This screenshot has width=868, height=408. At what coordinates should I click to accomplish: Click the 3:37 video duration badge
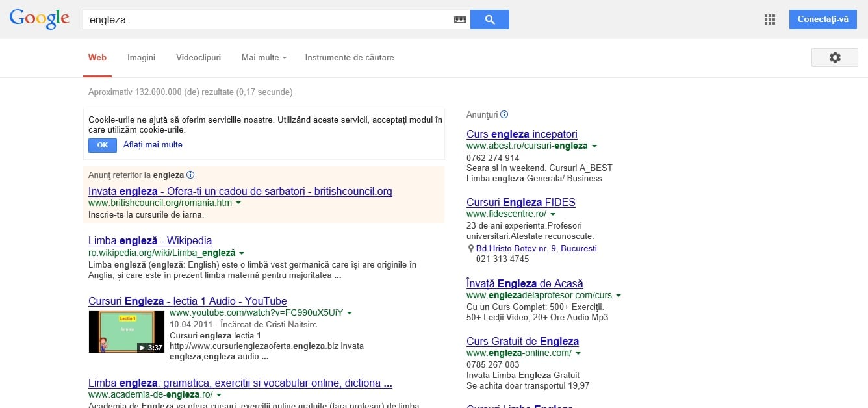coord(151,348)
